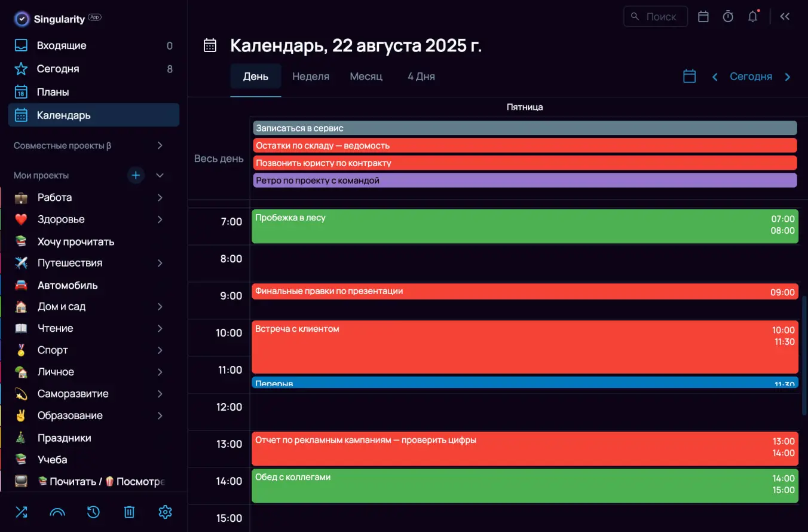Go to Сегодня in the calendar
The width and height of the screenshot is (808, 532).
click(x=751, y=77)
